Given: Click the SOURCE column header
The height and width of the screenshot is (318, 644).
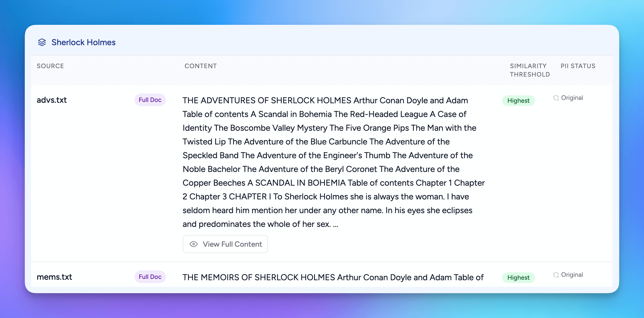Looking at the screenshot, I should click(50, 66).
